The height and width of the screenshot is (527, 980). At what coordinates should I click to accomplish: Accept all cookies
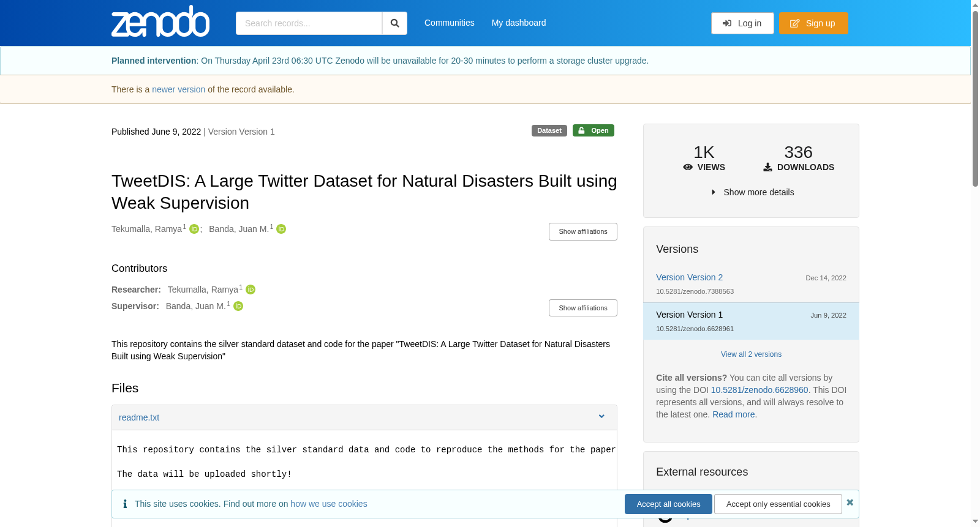click(x=668, y=504)
